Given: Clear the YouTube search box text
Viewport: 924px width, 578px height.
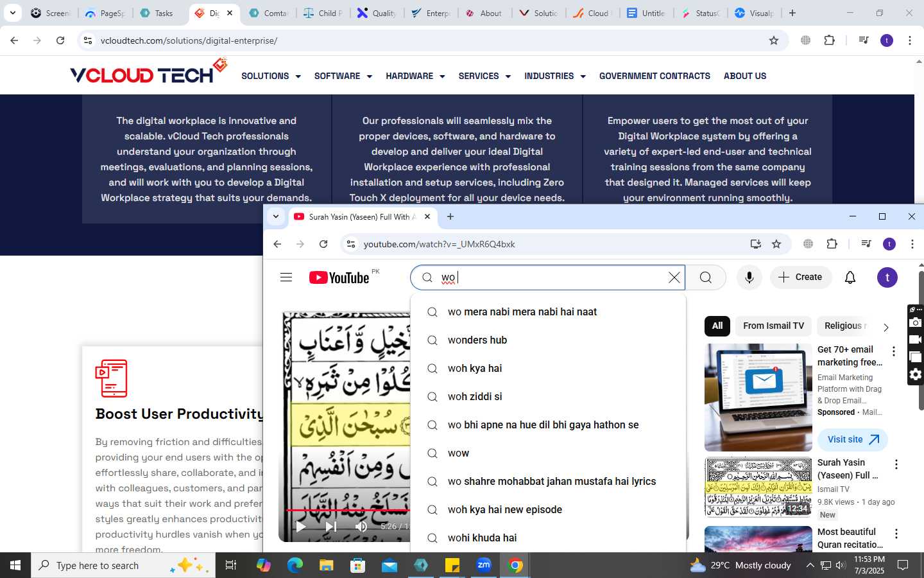Looking at the screenshot, I should tap(674, 277).
